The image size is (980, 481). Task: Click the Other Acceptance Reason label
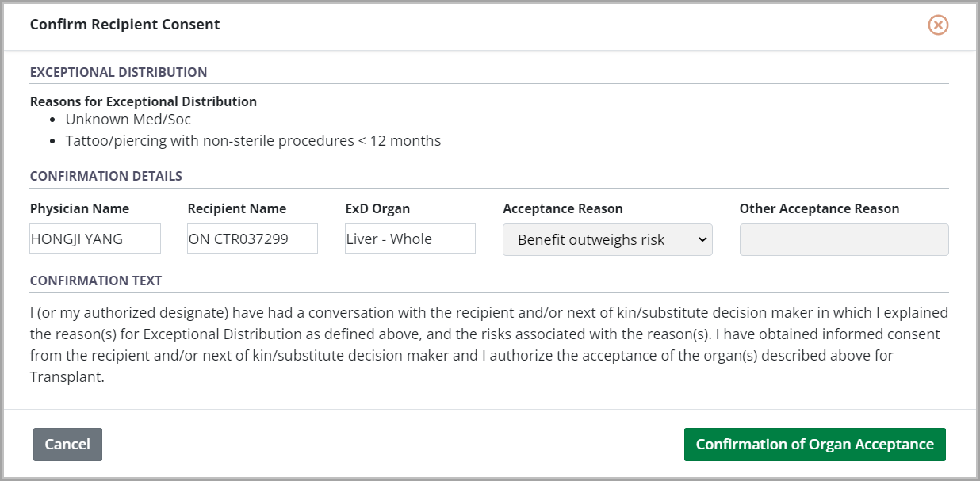(819, 209)
